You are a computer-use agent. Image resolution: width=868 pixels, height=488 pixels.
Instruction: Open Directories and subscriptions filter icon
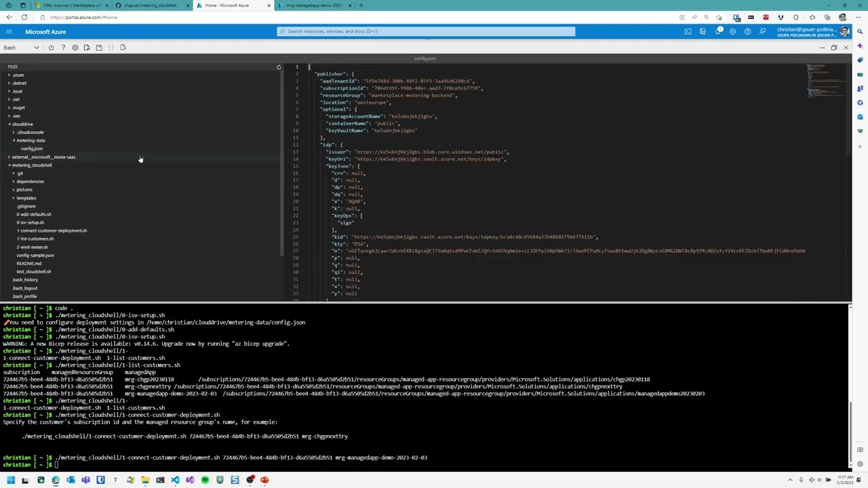click(703, 32)
